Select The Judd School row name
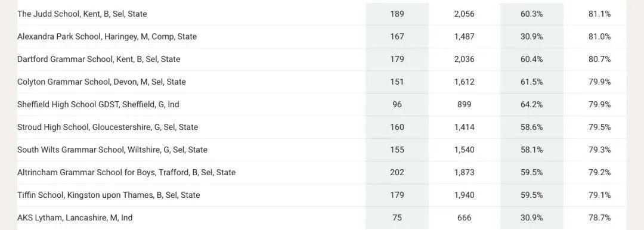 [x=82, y=14]
